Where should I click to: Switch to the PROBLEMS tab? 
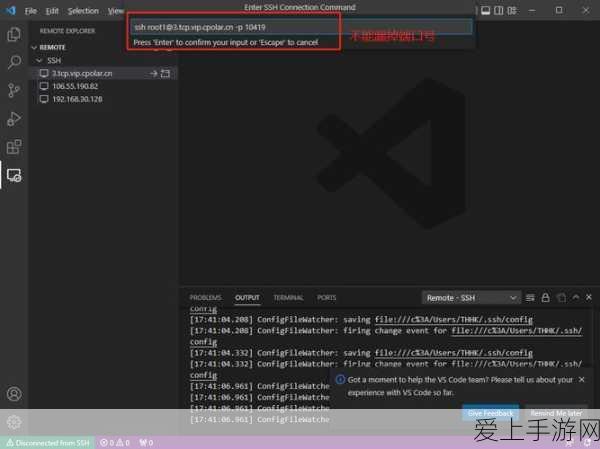205,298
